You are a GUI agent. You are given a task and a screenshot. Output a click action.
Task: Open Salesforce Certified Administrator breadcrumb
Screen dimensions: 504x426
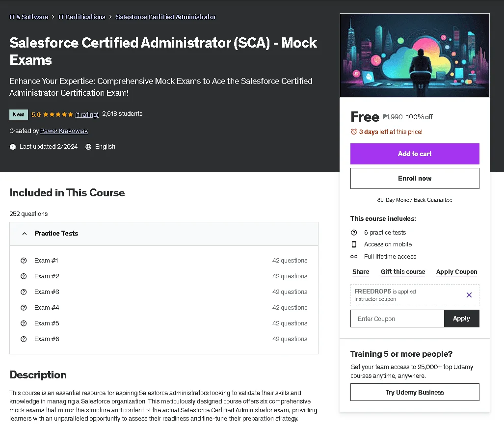[x=166, y=17]
